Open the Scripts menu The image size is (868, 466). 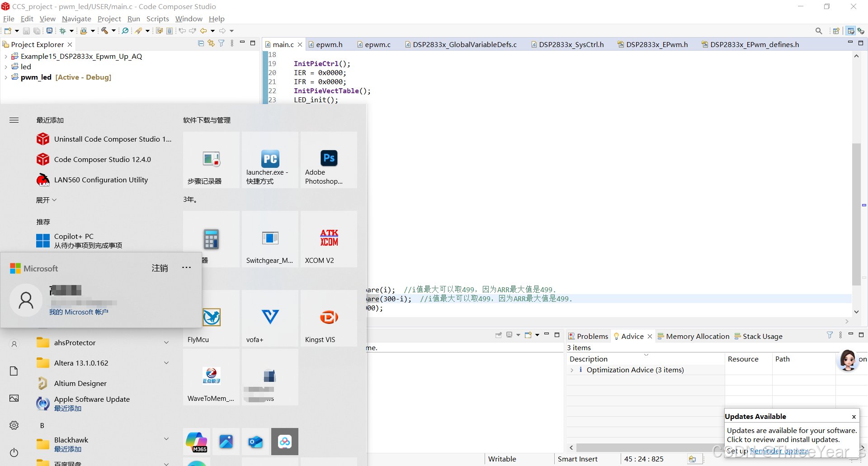(x=157, y=19)
